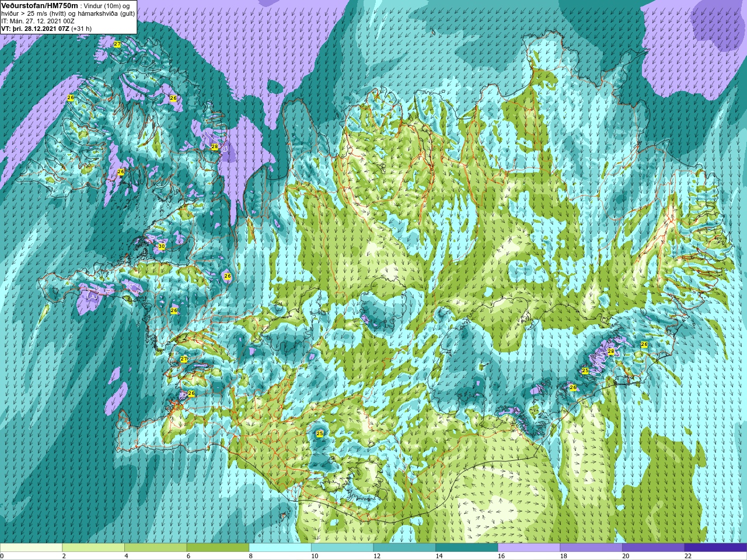Click the legend scale label "14"
This screenshot has width=747, height=560.
point(439,556)
